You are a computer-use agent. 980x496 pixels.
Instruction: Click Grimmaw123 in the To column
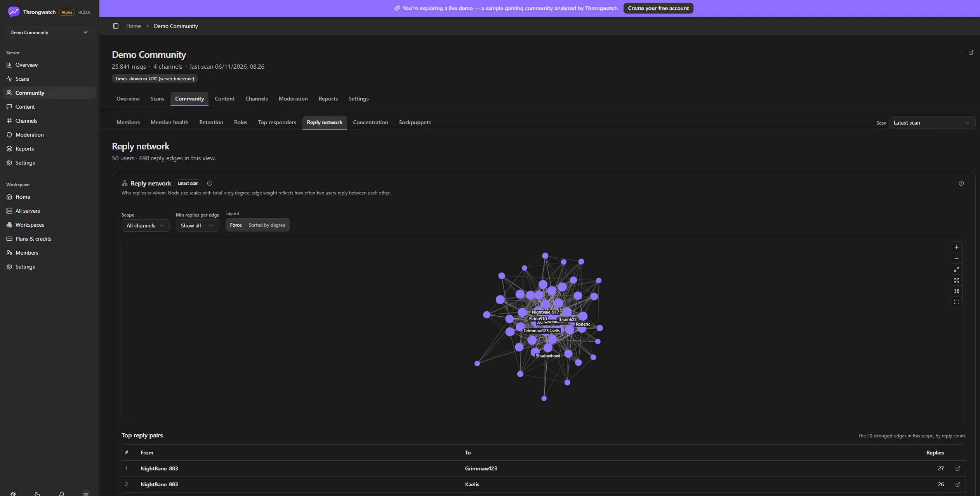481,468
